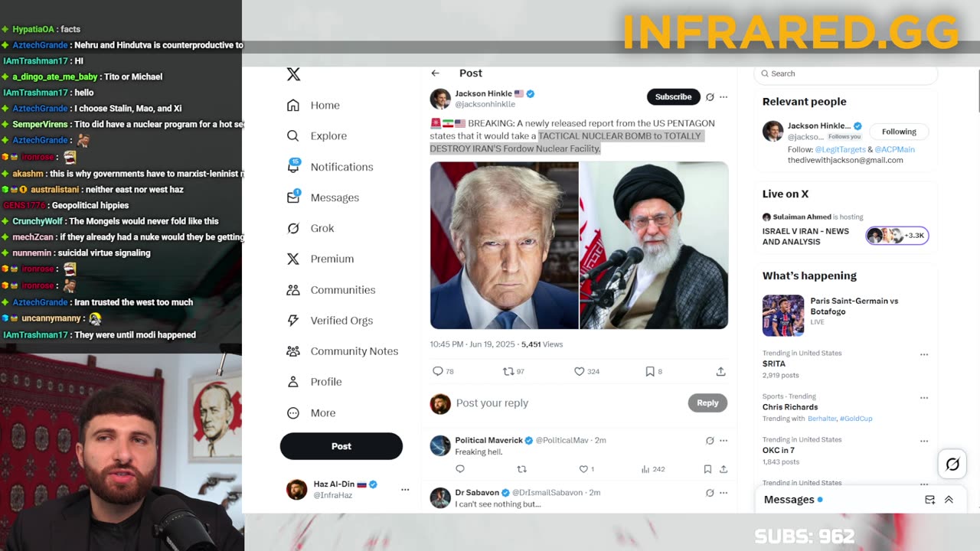The width and height of the screenshot is (980, 551).
Task: Click the Search input field
Action: click(x=845, y=73)
